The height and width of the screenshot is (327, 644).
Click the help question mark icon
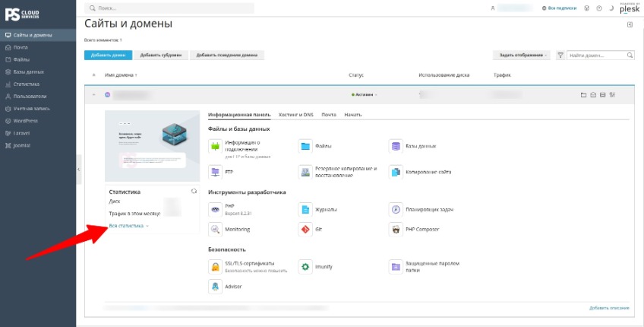coord(599,8)
